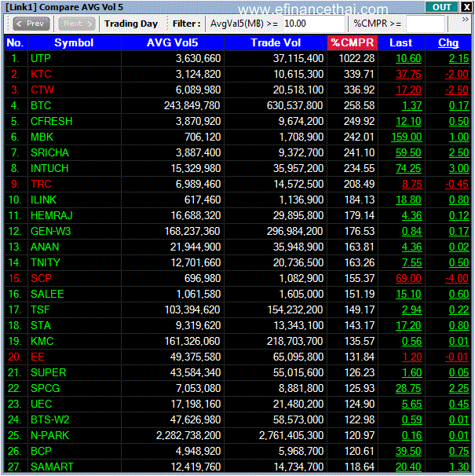The height and width of the screenshot is (476, 475).
Task: Click EE last price 1.20
Action: tap(412, 357)
